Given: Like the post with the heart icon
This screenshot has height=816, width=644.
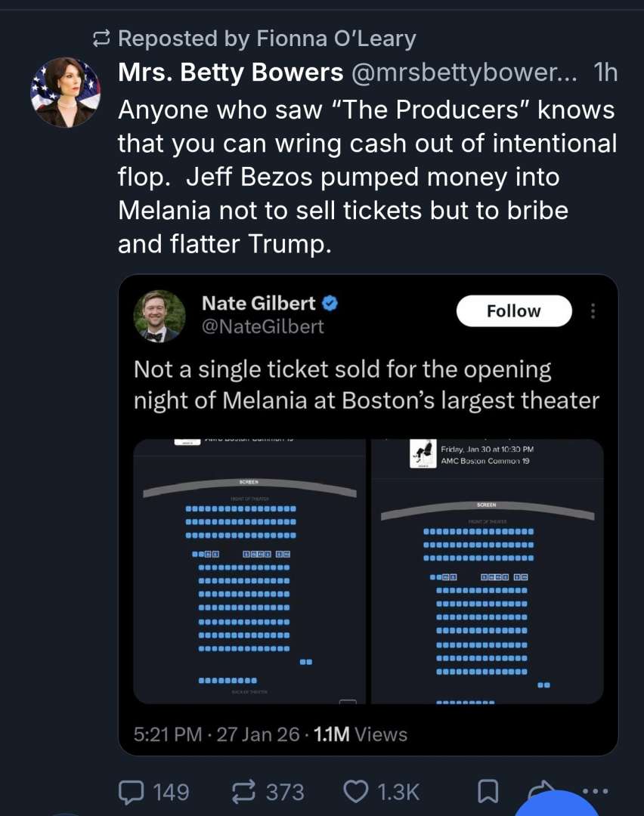Looking at the screenshot, I should click(x=355, y=791).
